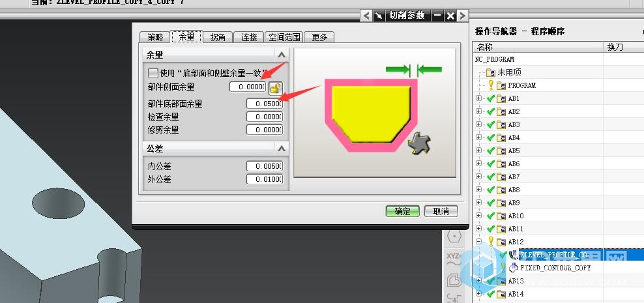Click the yellow status bulb beside PROGRAM
Image resolution: width=644 pixels, height=303 pixels.
[x=490, y=85]
